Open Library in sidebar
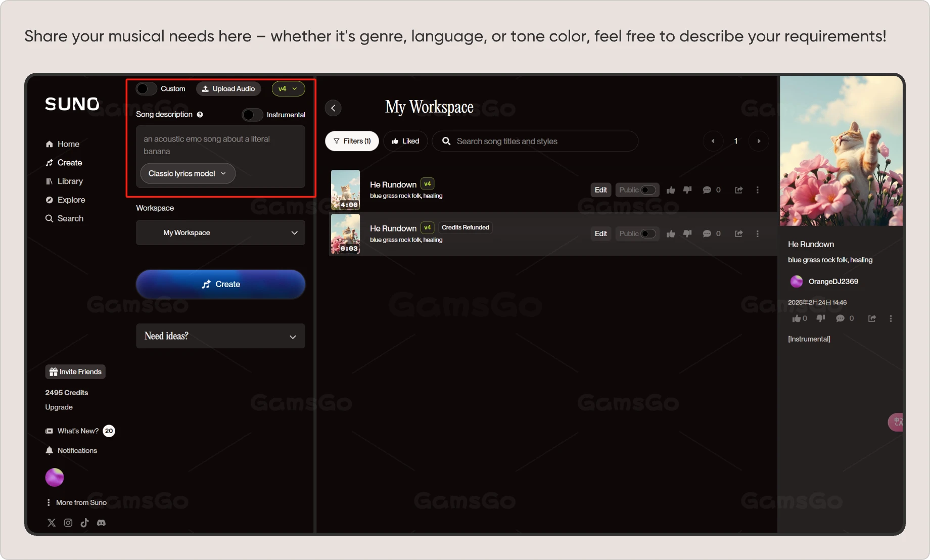Screen dimensions: 930x560 pos(64,181)
